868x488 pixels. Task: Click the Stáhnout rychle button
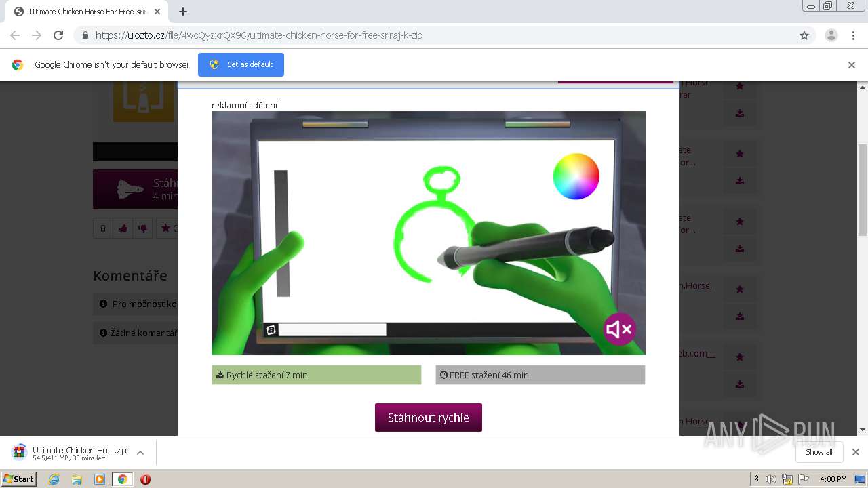tap(429, 418)
